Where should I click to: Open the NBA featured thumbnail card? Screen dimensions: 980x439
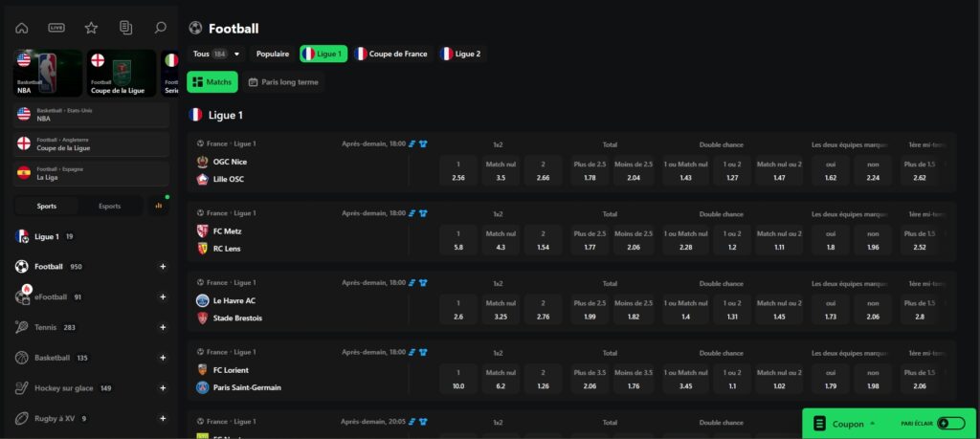pyautogui.click(x=49, y=74)
